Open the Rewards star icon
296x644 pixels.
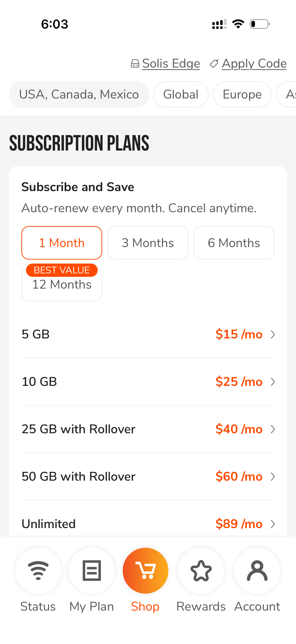201,571
